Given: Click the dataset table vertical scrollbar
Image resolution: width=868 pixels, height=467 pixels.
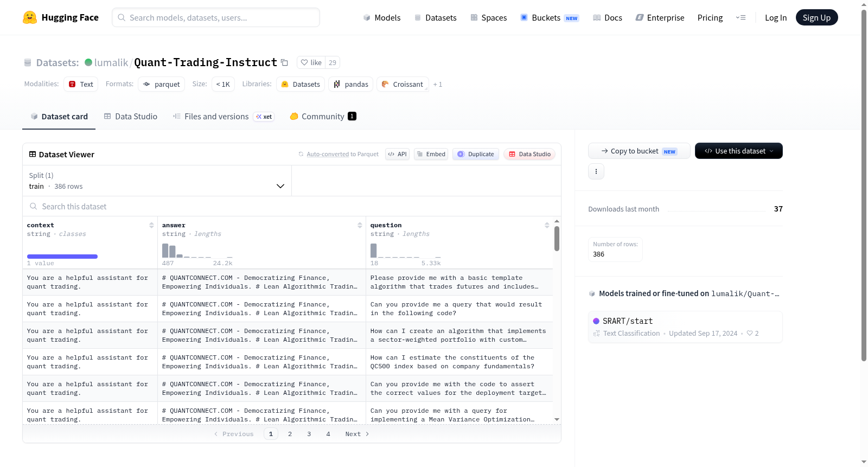Looking at the screenshot, I should (557, 239).
